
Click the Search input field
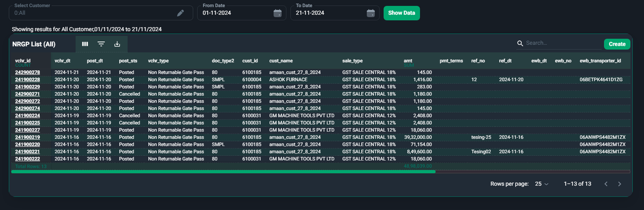pos(562,43)
